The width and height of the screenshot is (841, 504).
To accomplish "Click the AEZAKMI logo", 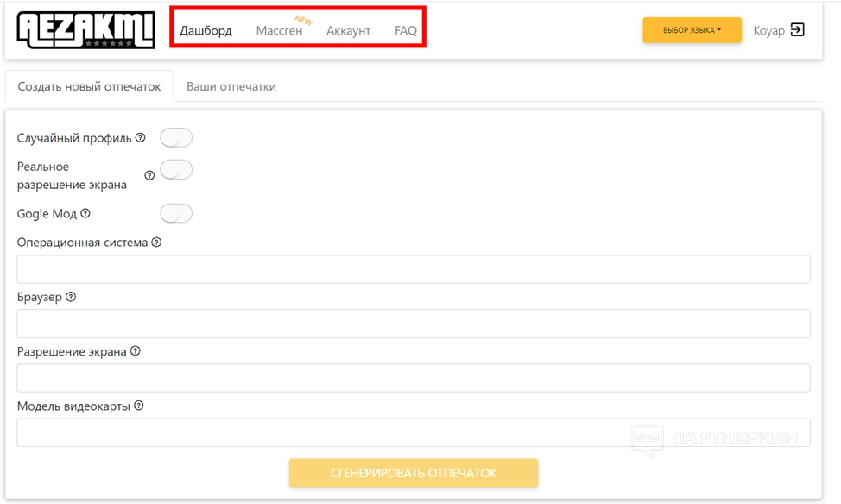I will (85, 30).
